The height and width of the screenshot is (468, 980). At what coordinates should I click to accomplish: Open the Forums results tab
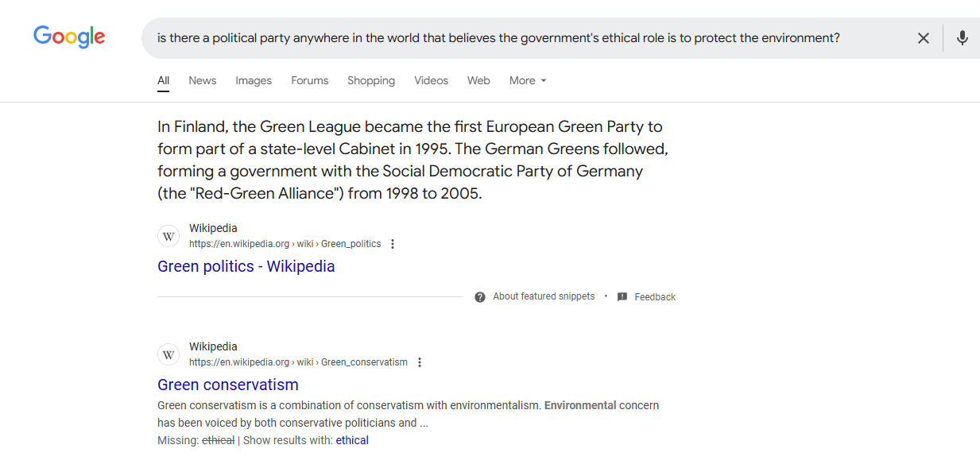pos(310,80)
